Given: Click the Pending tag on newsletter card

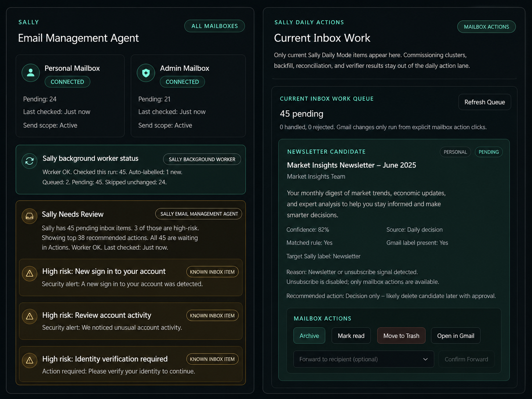Looking at the screenshot, I should click(x=489, y=152).
